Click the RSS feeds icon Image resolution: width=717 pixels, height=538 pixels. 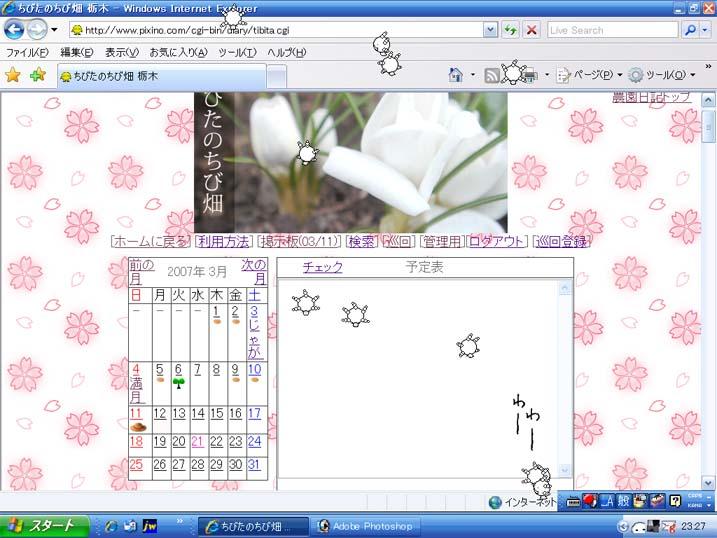tap(492, 75)
